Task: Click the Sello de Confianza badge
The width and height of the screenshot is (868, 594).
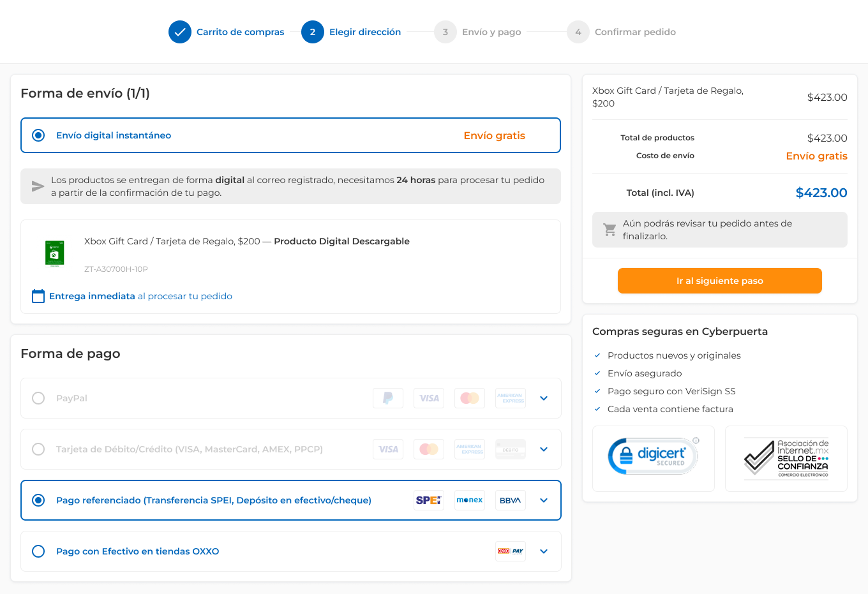Action: point(786,458)
